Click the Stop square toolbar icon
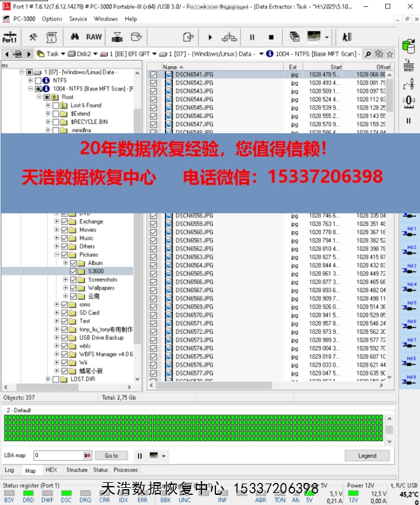This screenshot has height=505, width=420. point(271,37)
